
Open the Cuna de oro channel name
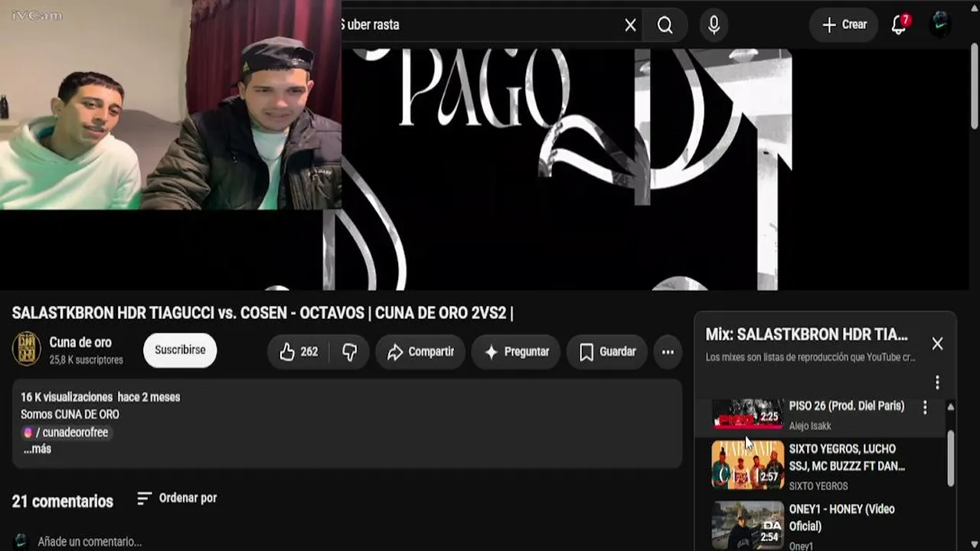(80, 343)
